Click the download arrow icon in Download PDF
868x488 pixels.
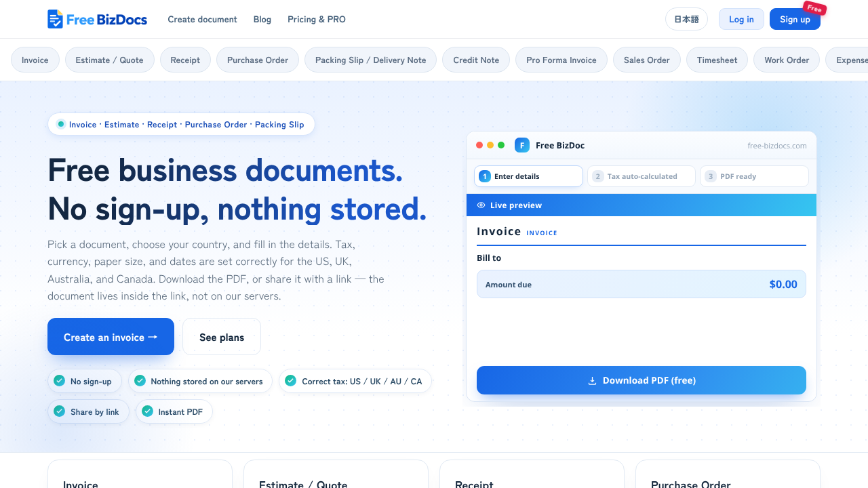coord(592,381)
